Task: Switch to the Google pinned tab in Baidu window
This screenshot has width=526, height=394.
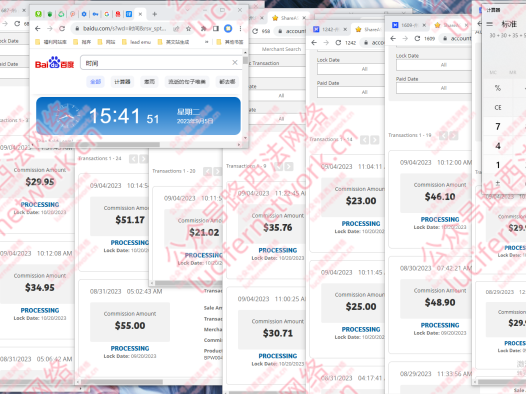Action: pyautogui.click(x=107, y=14)
